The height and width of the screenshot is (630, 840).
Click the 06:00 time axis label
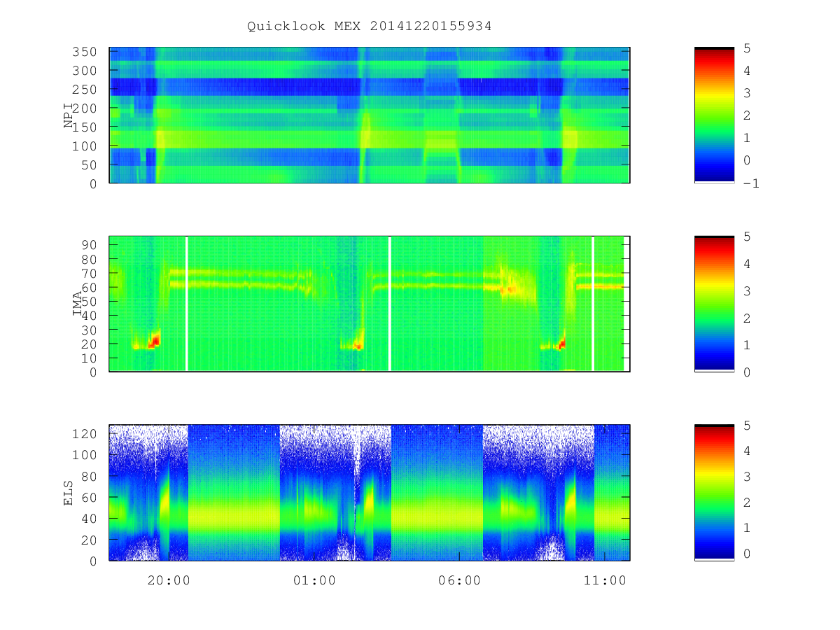(460, 580)
